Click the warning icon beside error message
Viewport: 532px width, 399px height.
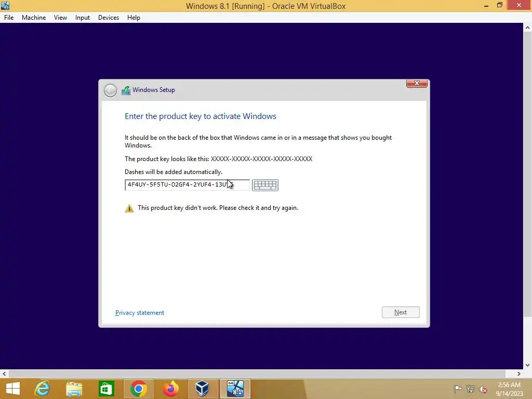coord(129,208)
